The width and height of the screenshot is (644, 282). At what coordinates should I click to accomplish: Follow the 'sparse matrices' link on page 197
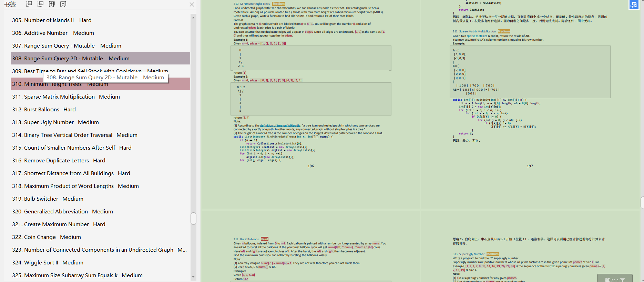click(x=477, y=36)
